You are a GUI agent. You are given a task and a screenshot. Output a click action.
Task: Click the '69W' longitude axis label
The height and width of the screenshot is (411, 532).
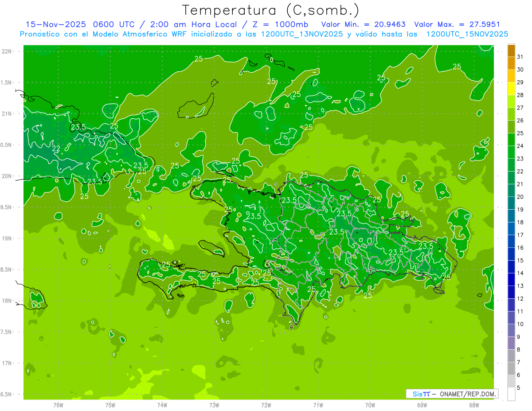point(422,405)
